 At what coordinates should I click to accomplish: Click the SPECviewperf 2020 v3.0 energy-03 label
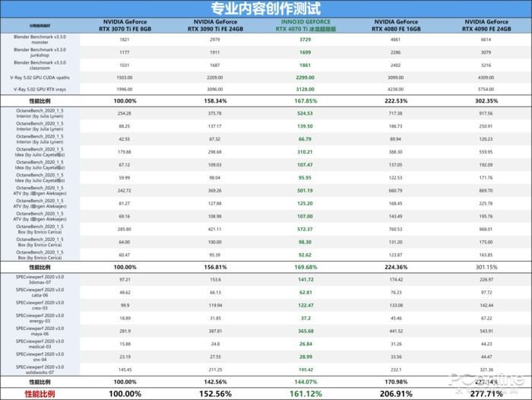point(40,319)
